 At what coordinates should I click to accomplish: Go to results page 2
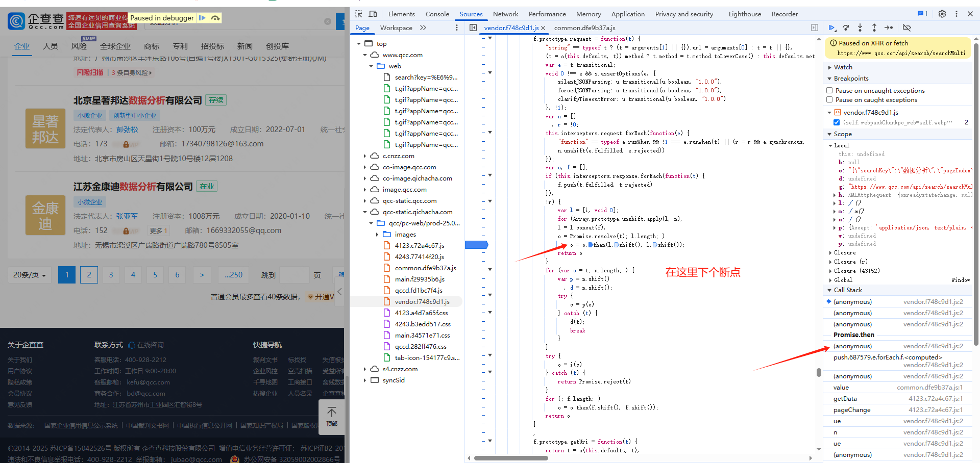89,275
